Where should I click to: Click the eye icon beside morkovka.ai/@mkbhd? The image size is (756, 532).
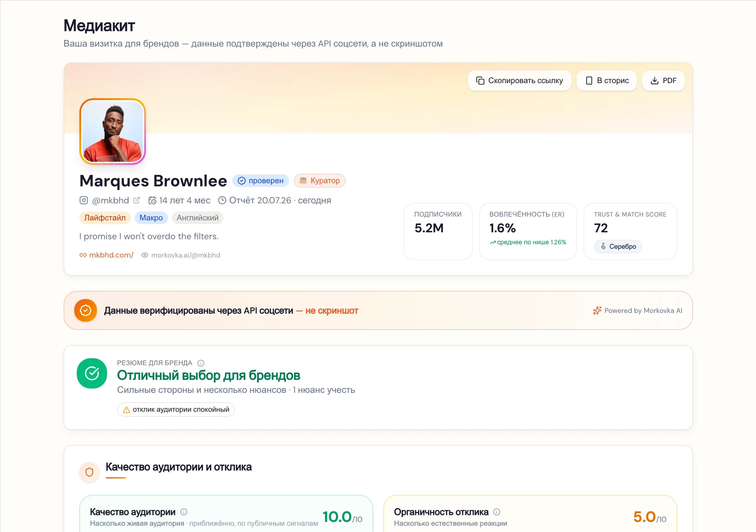[144, 255]
